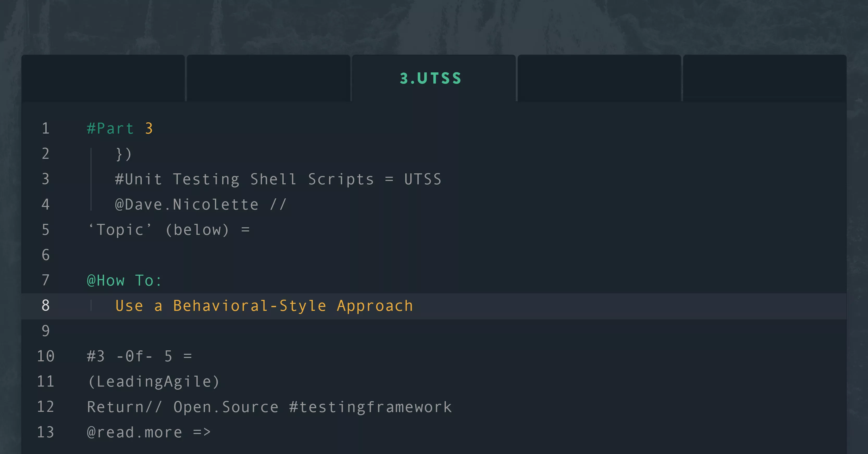
Task: Click line number 10 in gutter
Action: 46,356
